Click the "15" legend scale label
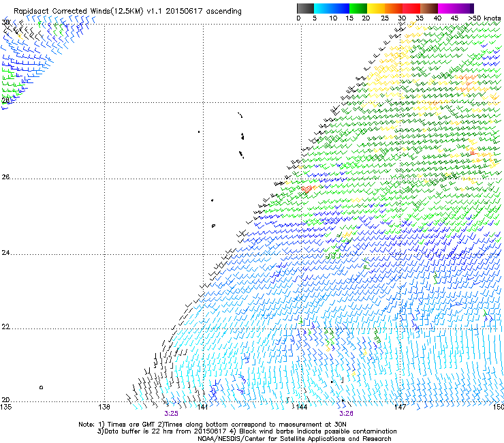 pos(349,18)
